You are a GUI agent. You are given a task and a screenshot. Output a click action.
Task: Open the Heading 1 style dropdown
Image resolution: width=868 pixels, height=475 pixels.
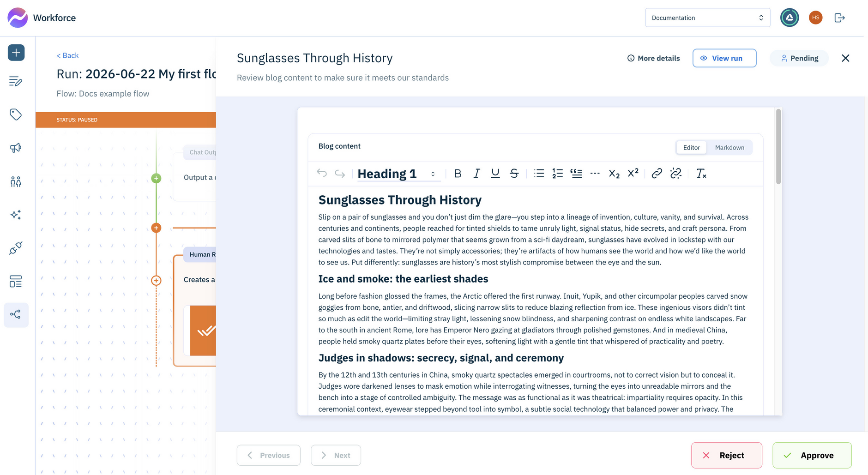(x=398, y=174)
